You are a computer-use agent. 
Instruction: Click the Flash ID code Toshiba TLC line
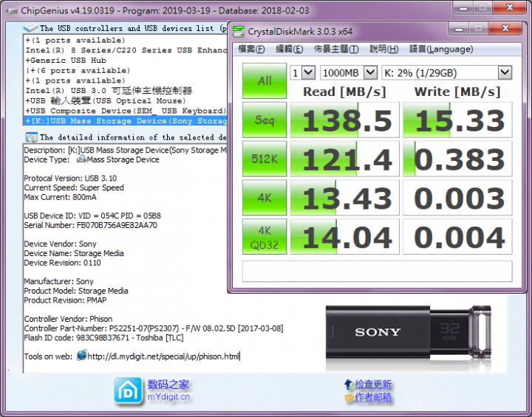coord(103,338)
